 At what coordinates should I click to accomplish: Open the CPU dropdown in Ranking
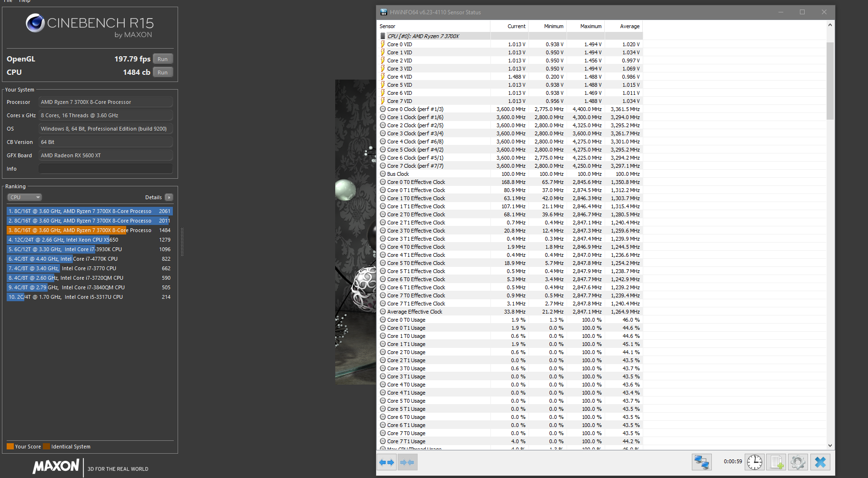[x=25, y=197]
